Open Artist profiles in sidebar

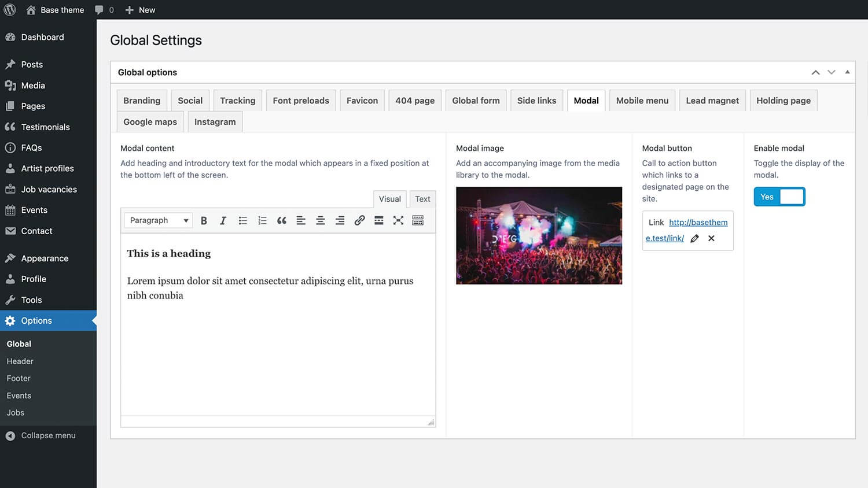coord(47,168)
